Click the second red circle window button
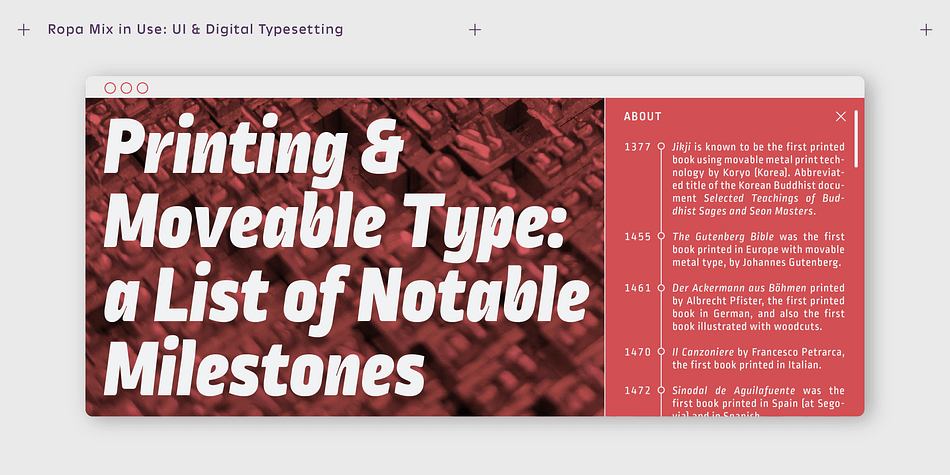The height and width of the screenshot is (475, 950). coord(126,88)
